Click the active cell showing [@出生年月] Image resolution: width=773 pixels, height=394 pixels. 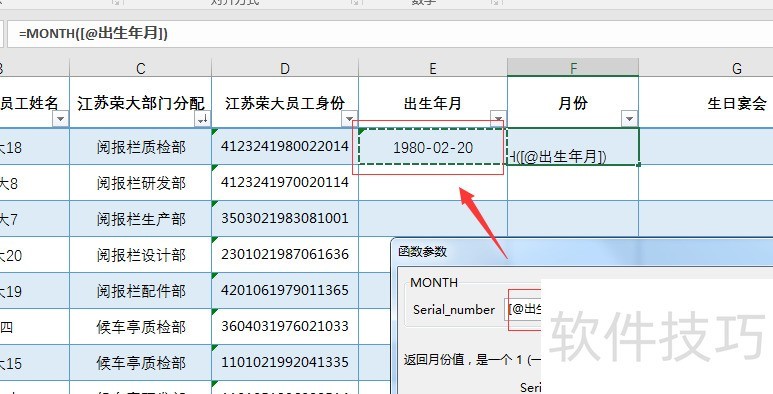[x=573, y=147]
